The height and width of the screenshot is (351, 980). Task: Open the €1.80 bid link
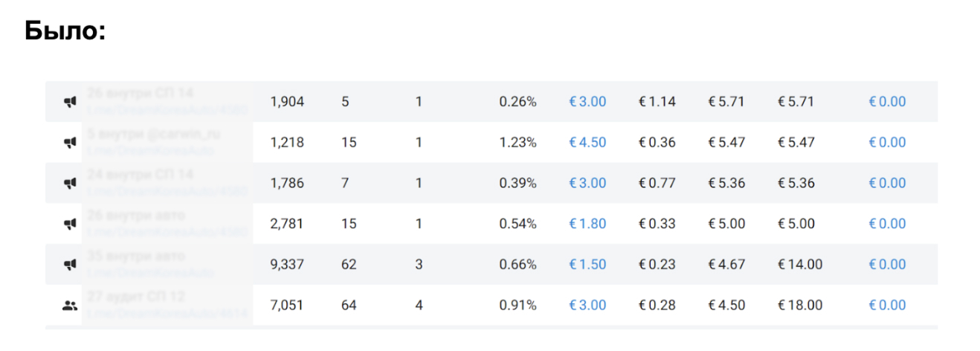pyautogui.click(x=587, y=224)
